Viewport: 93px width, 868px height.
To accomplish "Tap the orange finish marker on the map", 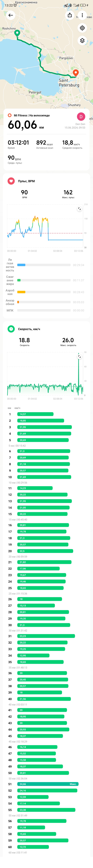I will 76,73.
